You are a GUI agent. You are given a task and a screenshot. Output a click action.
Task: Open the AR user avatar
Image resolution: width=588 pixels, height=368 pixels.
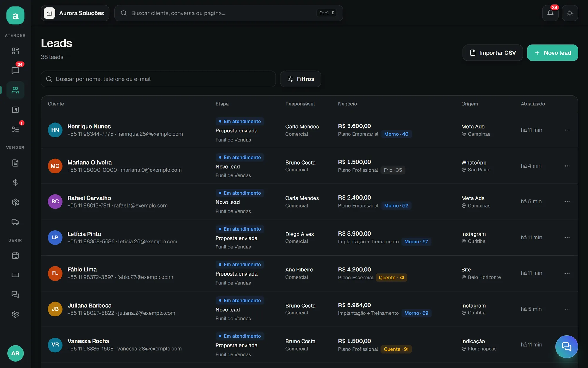(x=15, y=353)
